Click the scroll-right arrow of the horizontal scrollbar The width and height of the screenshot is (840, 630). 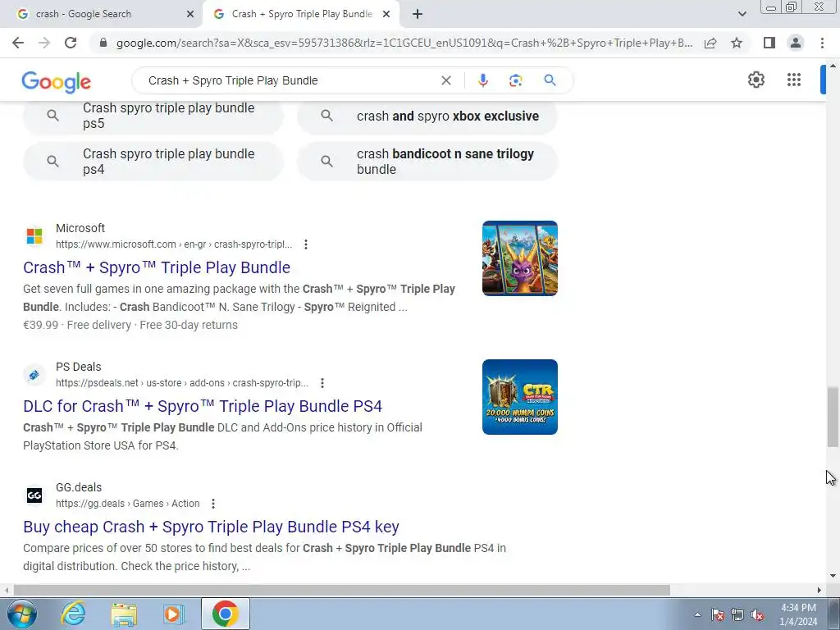819,590
